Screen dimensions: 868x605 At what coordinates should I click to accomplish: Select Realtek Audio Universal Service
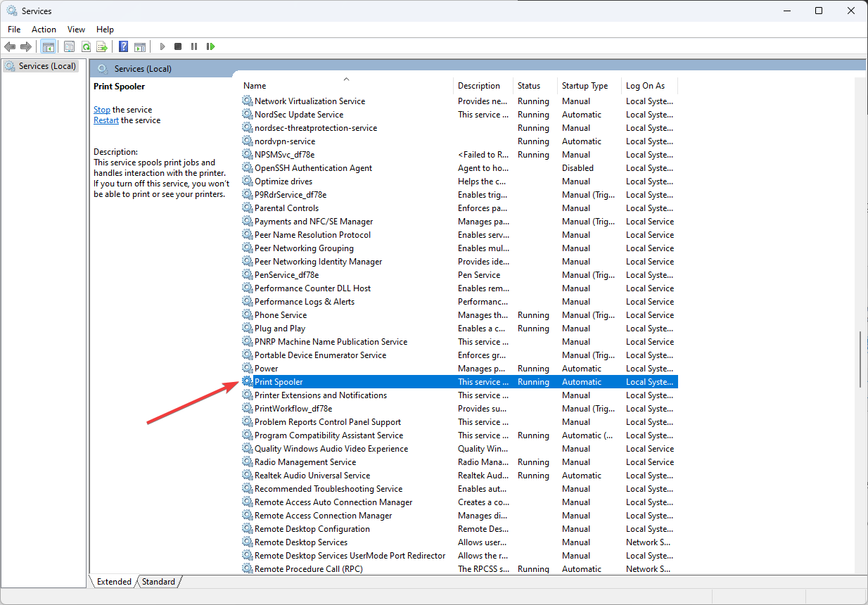pyautogui.click(x=459, y=476)
